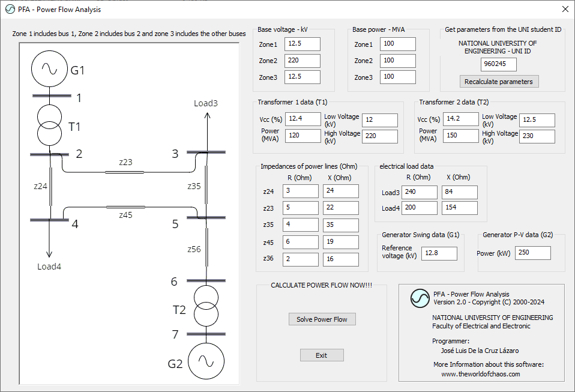Click the z56 line label in the diagram

194,249
